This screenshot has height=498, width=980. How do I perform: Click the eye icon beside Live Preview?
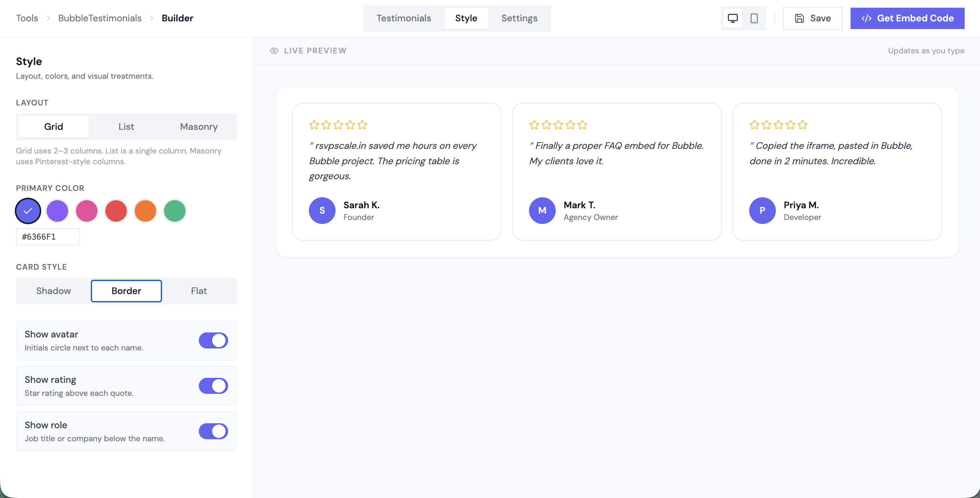pyautogui.click(x=274, y=51)
